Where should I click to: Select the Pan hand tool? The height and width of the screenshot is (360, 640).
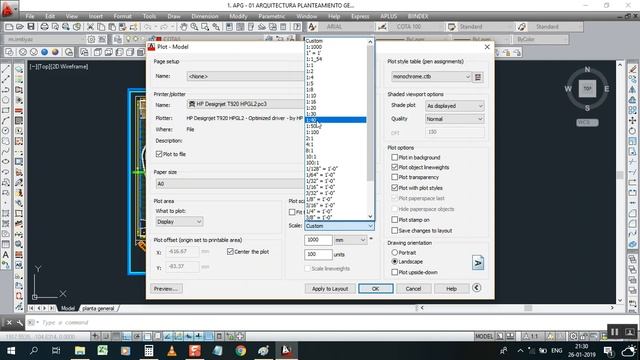pyautogui.click(x=184, y=27)
